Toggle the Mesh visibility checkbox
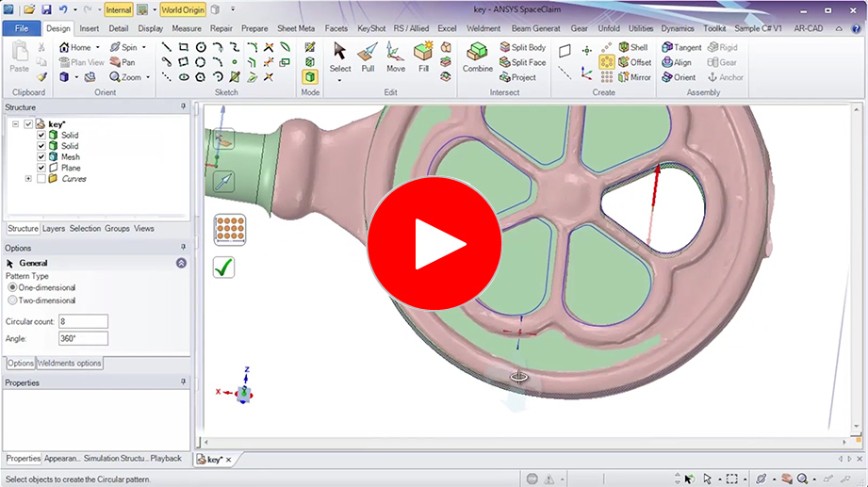 [41, 157]
